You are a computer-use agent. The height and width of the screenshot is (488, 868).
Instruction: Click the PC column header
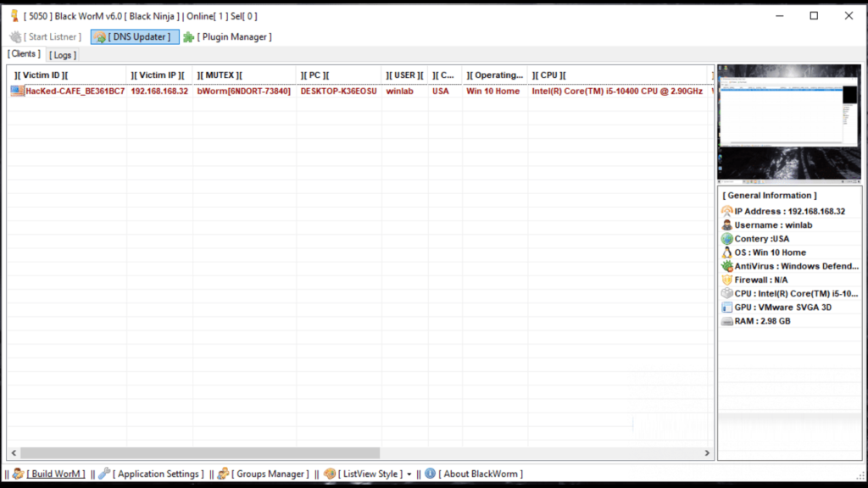pyautogui.click(x=339, y=75)
